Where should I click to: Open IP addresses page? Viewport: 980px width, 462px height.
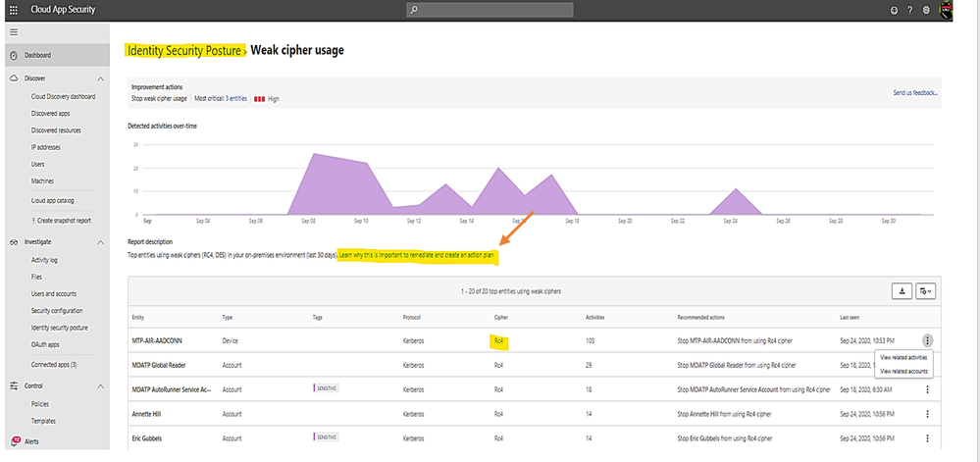(x=46, y=147)
